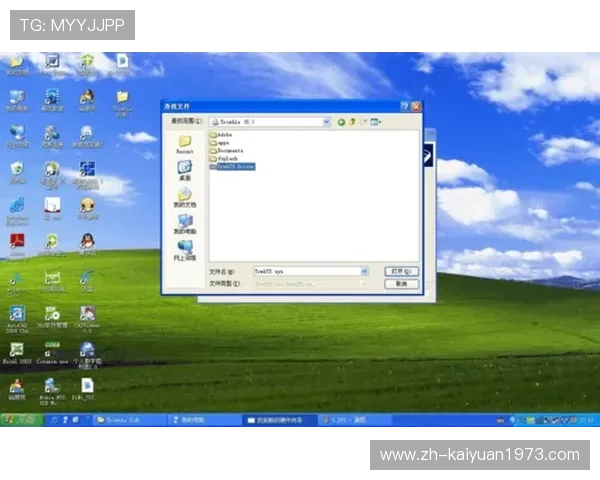The image size is (600, 480).
Task: Select the Documents folder in file list
Action: (226, 150)
